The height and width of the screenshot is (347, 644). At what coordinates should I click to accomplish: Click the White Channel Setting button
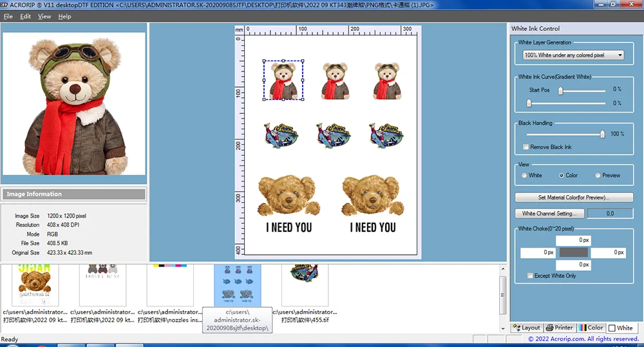549,214
